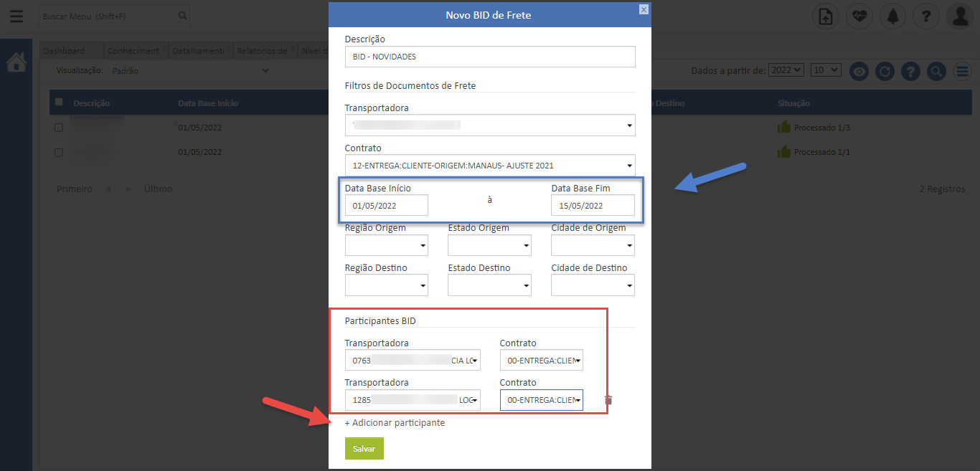Expand the Região Origem dropdown
The height and width of the screenshot is (471, 980).
pos(386,246)
